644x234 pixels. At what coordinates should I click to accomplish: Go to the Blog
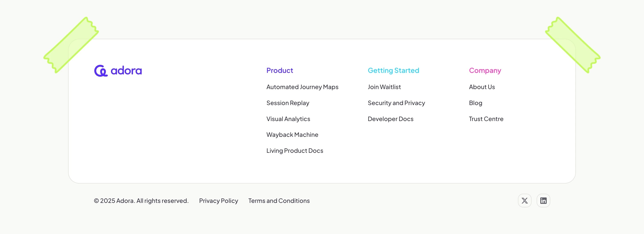(x=475, y=103)
